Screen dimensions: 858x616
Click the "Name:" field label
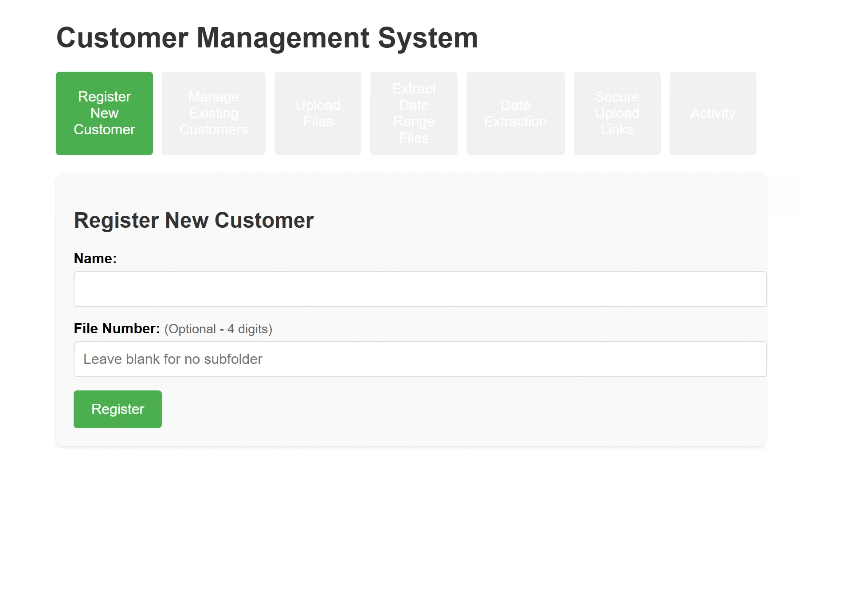click(95, 258)
